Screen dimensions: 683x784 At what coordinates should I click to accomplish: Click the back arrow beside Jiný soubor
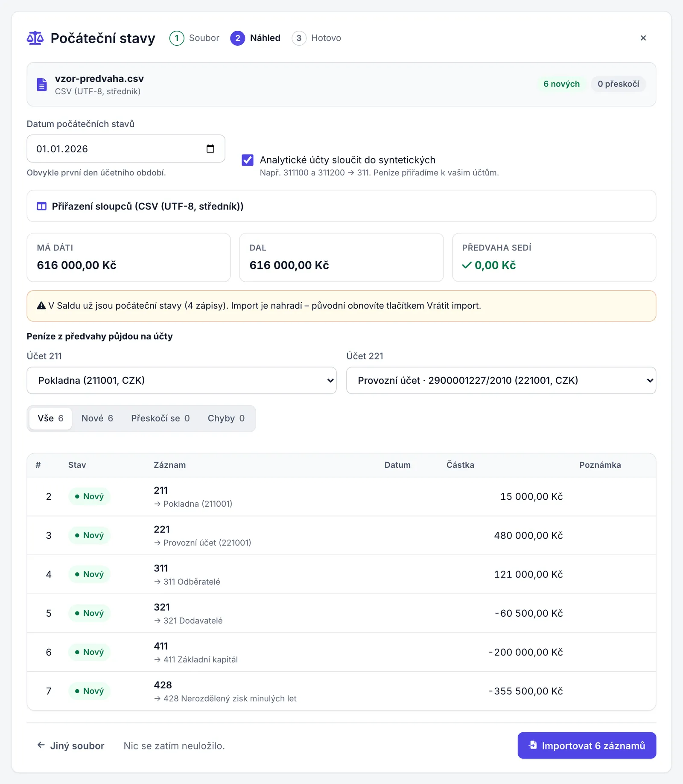[x=41, y=745]
